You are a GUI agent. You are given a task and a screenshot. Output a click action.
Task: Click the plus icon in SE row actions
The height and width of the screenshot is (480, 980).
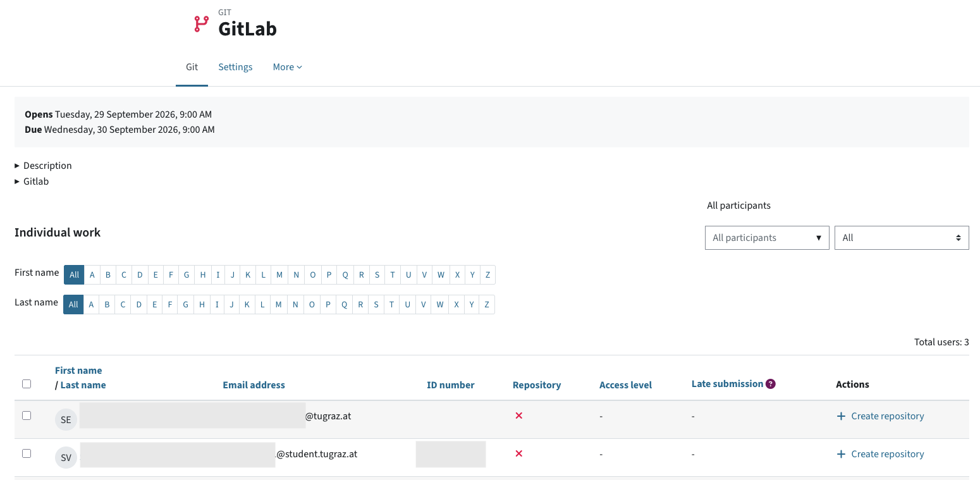(x=841, y=416)
